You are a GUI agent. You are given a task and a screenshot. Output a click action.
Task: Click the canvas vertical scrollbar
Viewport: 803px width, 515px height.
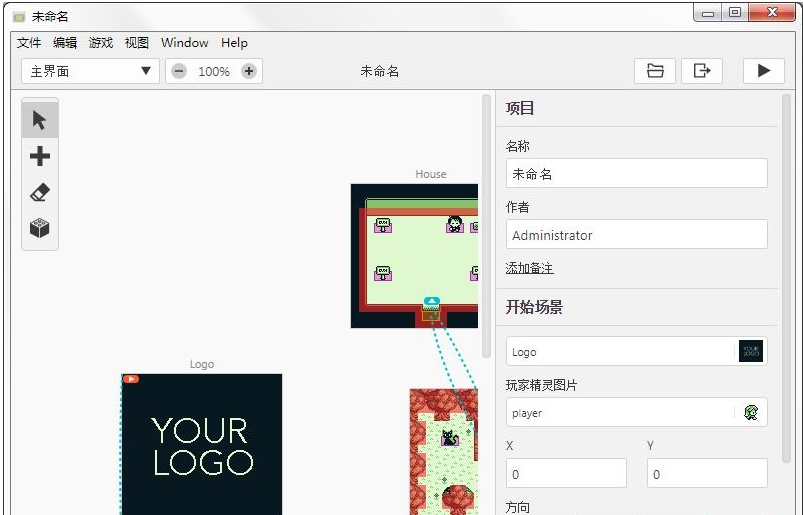click(x=487, y=226)
